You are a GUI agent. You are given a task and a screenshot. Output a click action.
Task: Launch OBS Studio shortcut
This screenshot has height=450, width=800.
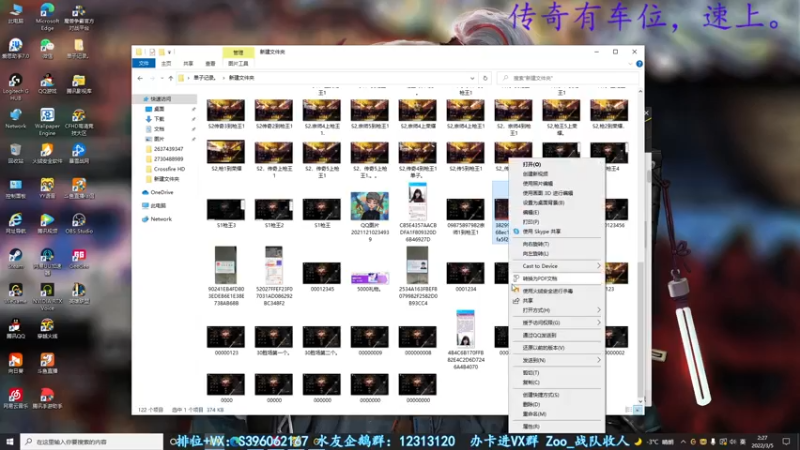79,223
